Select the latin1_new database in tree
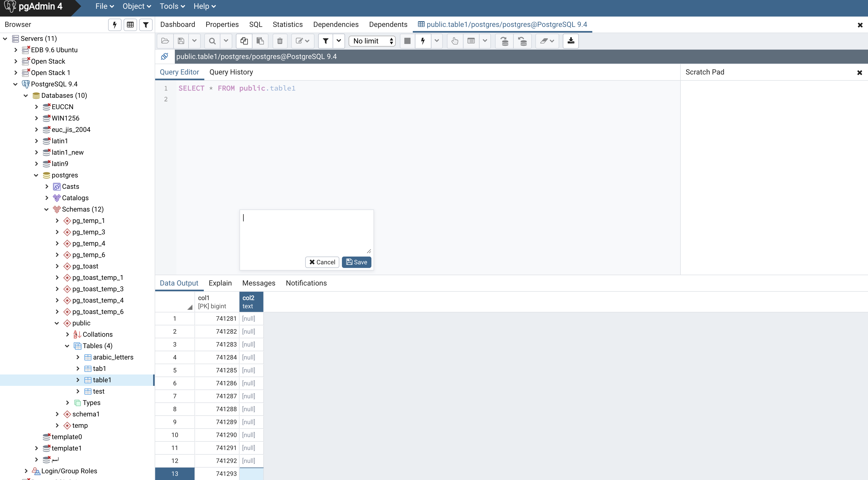 point(68,153)
